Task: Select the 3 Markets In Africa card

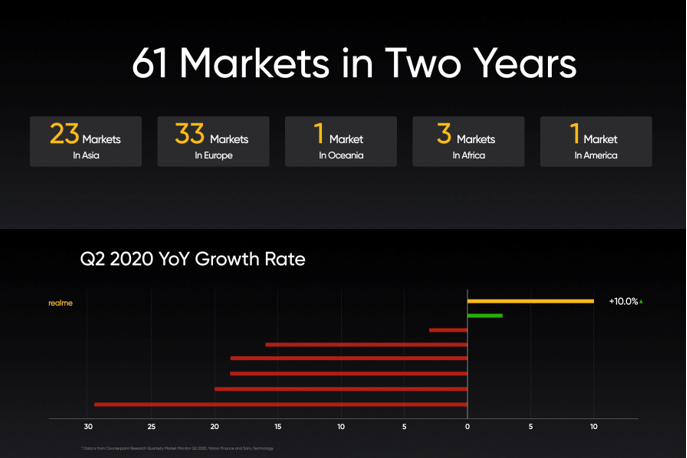Action: pyautogui.click(x=468, y=141)
